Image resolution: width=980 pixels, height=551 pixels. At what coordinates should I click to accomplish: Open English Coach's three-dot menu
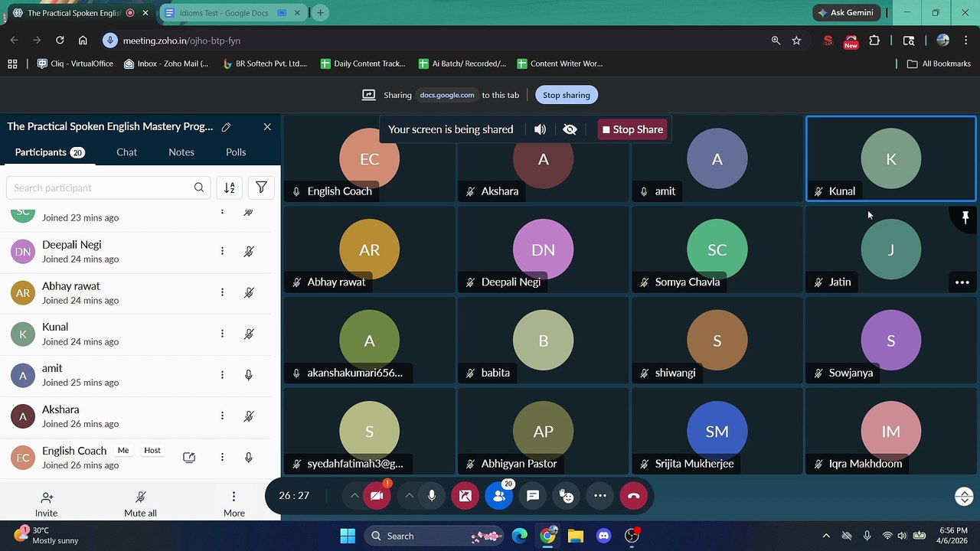coord(222,457)
